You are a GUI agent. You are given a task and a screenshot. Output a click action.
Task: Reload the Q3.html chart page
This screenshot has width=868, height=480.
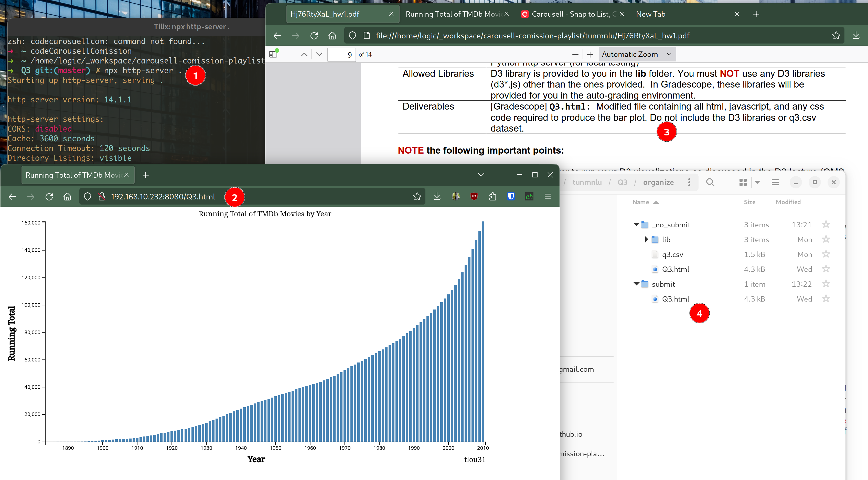point(49,197)
